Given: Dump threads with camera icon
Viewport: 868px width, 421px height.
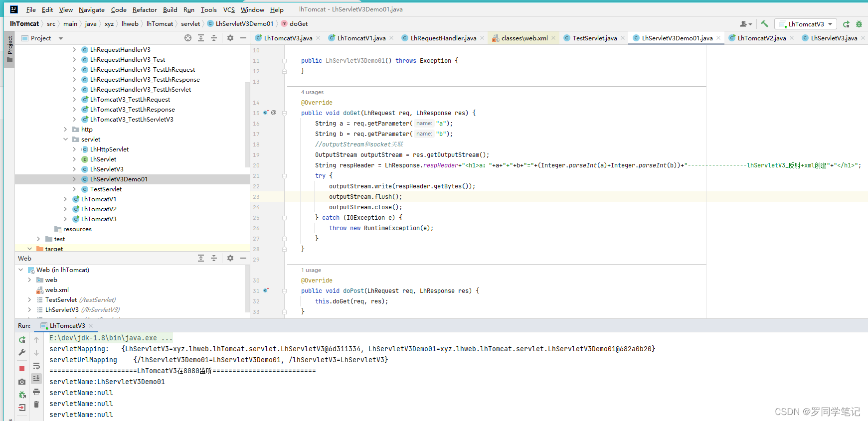Looking at the screenshot, I should (22, 382).
